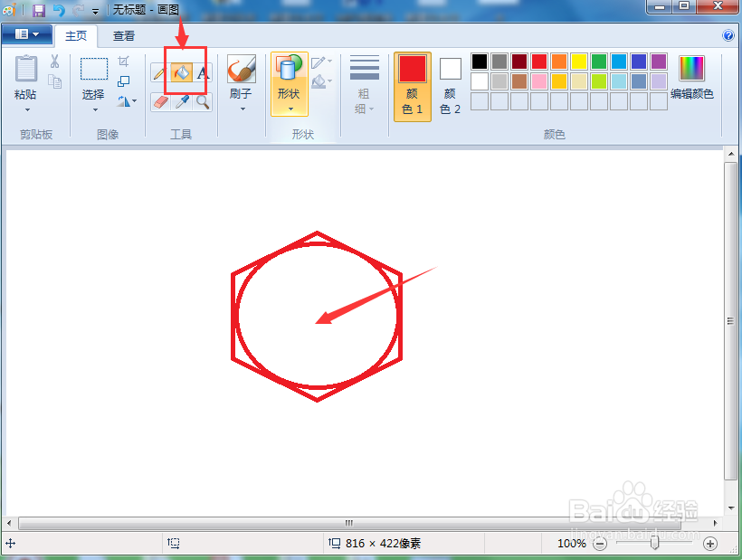Image resolution: width=742 pixels, height=560 pixels.
Task: Choose the red palette color swatch
Action: click(539, 62)
